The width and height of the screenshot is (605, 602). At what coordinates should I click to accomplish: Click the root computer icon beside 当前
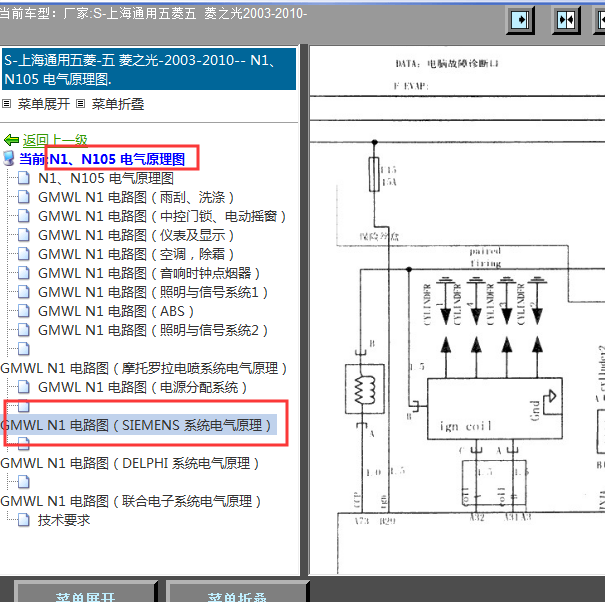(x=8, y=158)
